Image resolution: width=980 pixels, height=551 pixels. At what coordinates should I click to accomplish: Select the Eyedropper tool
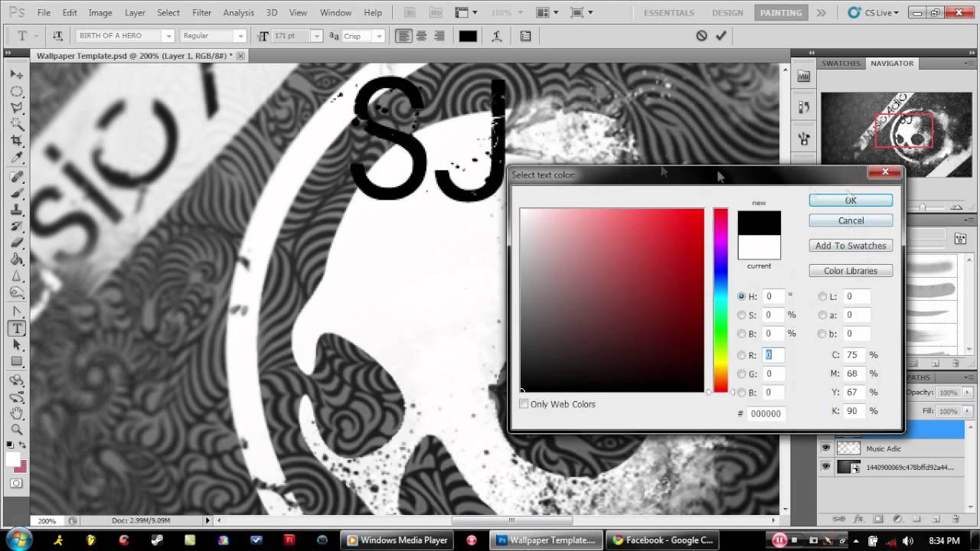tap(16, 158)
